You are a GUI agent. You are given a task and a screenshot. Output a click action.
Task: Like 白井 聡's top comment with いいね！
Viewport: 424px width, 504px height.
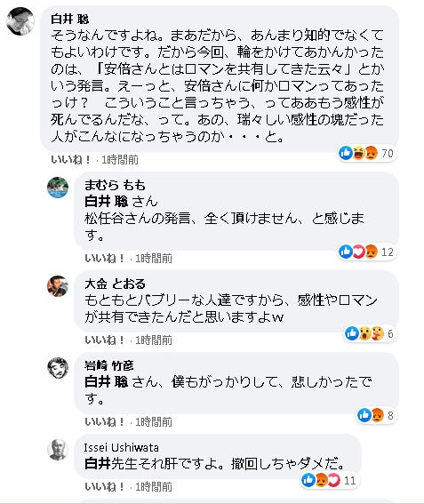[x=71, y=159]
